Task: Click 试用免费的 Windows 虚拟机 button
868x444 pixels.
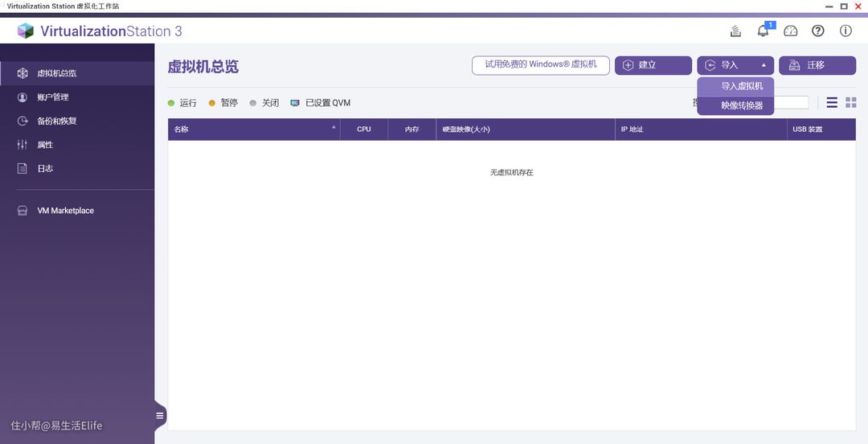Action: pyautogui.click(x=540, y=65)
